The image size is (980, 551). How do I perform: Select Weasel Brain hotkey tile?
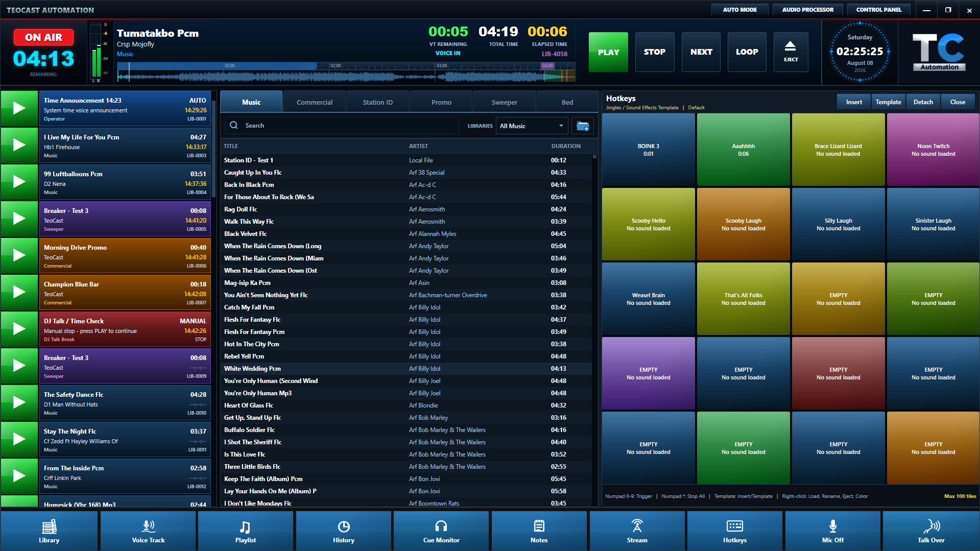(649, 299)
